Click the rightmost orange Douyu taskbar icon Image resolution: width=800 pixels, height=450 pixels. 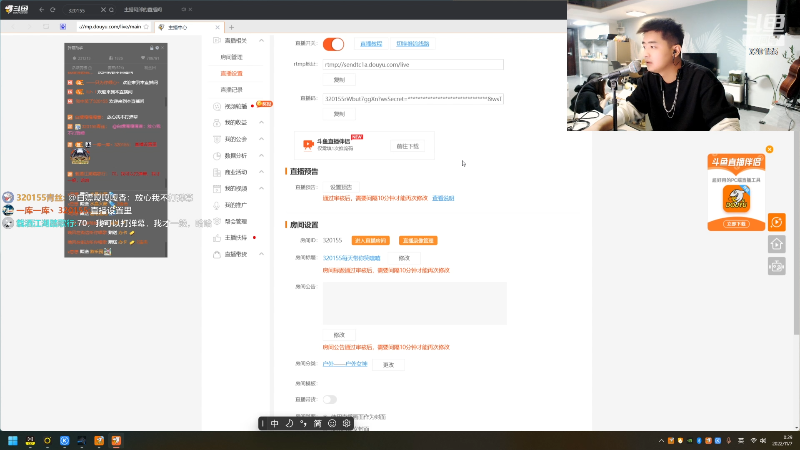(x=116, y=441)
